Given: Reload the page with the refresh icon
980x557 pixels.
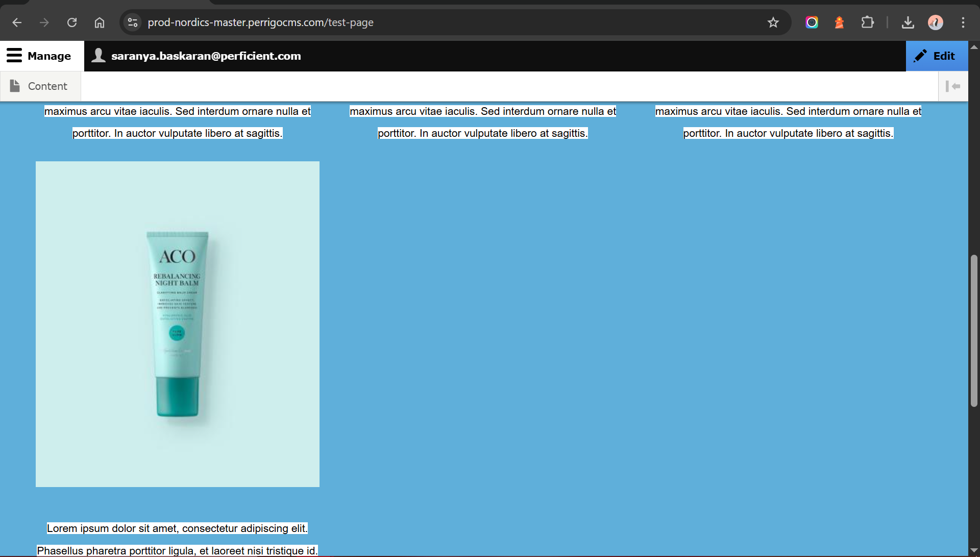Looking at the screenshot, I should tap(72, 22).
